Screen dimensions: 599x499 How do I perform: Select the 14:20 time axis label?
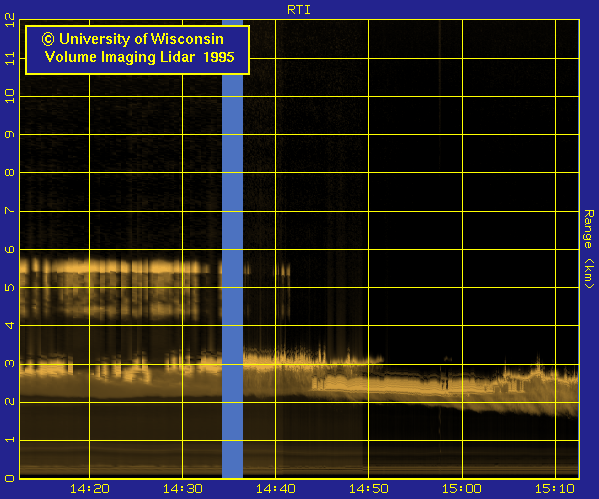coord(89,489)
